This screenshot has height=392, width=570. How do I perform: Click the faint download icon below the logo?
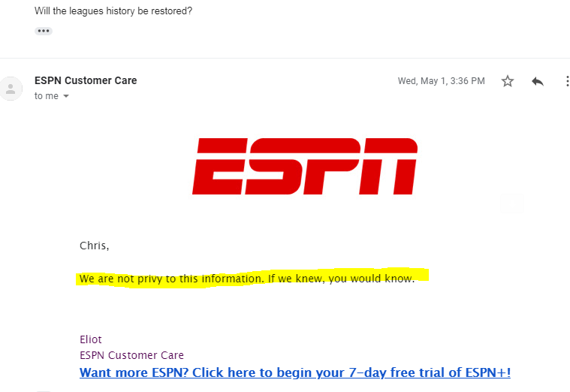pyautogui.click(x=513, y=204)
